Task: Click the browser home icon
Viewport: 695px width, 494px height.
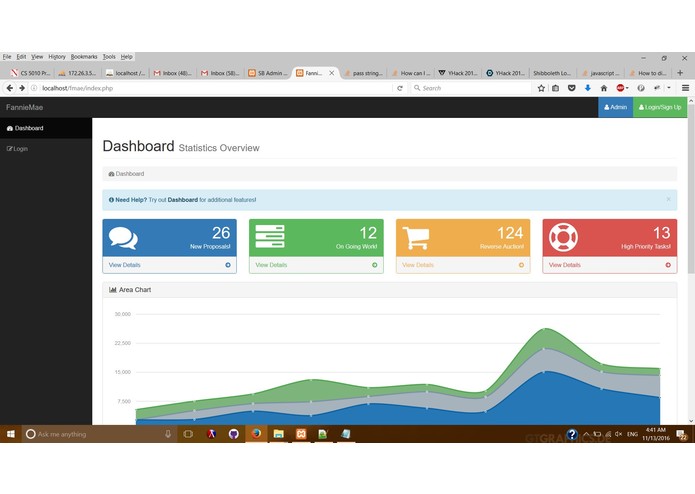Action: tap(604, 88)
